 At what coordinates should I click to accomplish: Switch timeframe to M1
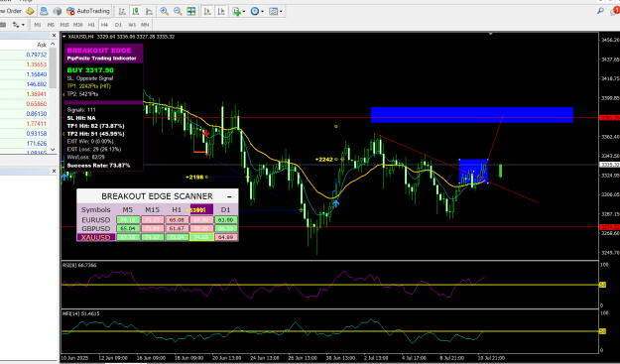coord(38,25)
